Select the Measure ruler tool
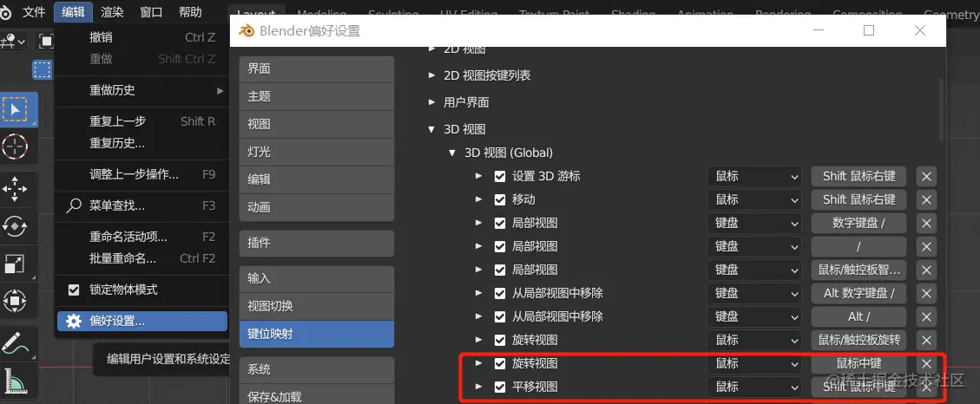The width and height of the screenshot is (980, 404). [16, 381]
